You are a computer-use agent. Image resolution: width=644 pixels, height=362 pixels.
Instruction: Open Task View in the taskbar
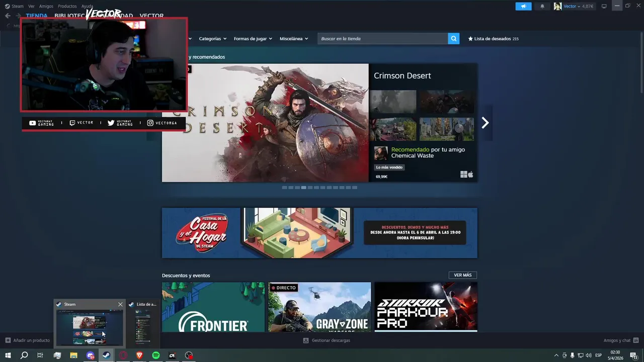pos(40,355)
